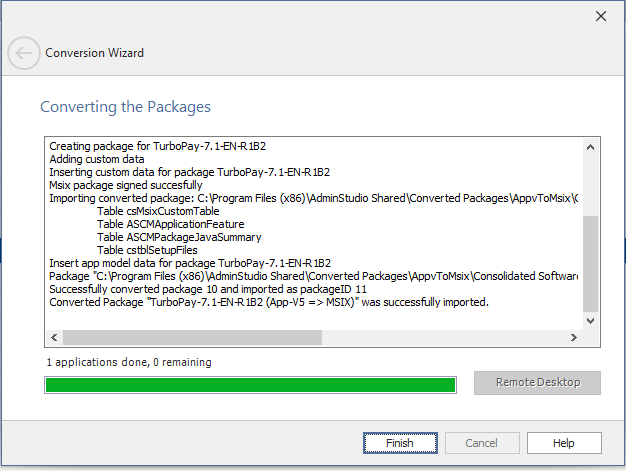Select the "Msix package signed succesfully" log line
Viewport: 626px width, 471px height.
pyautogui.click(x=126, y=185)
